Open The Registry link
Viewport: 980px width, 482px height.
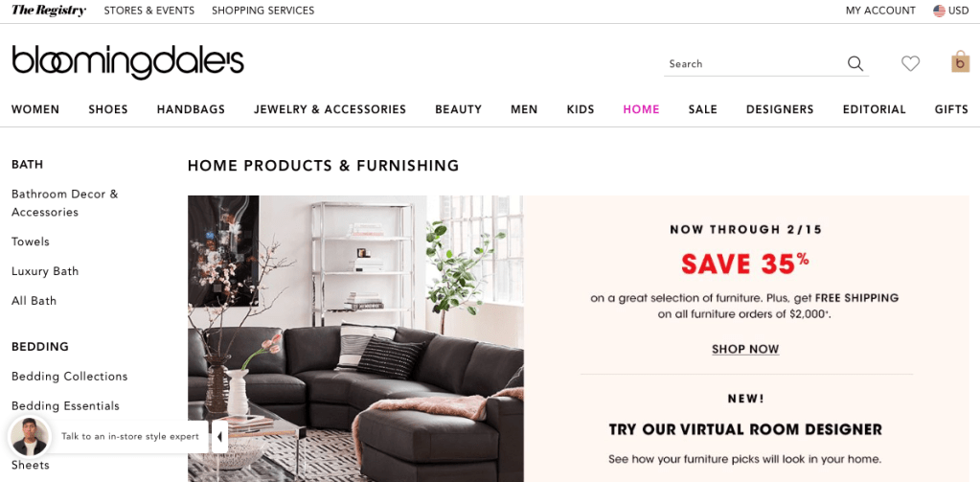pos(49,11)
